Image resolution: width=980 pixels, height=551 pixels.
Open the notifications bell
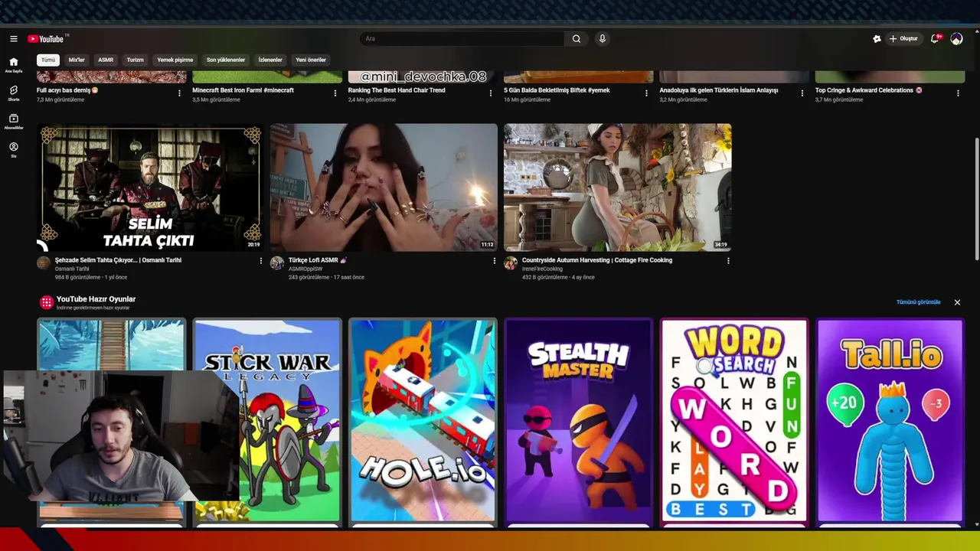[935, 38]
